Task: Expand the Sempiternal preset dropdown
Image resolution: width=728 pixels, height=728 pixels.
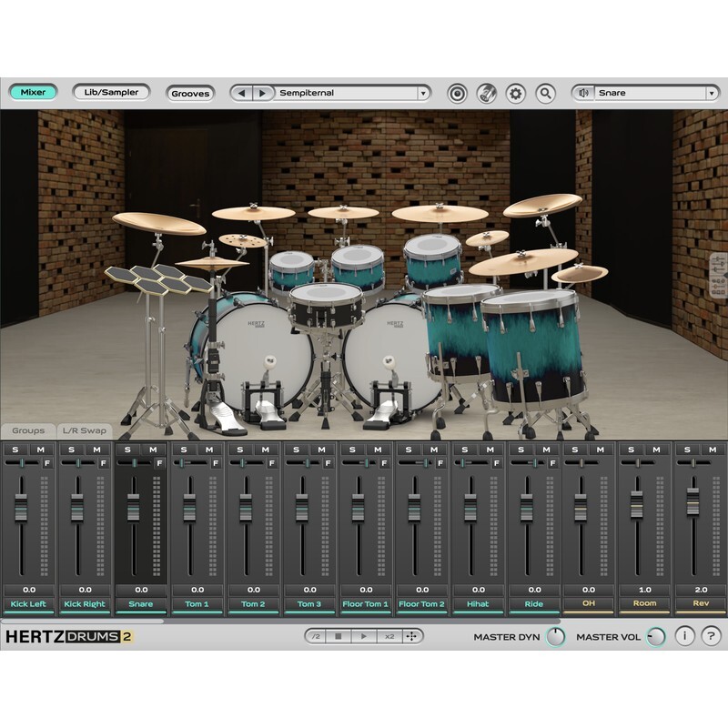Action: (423, 93)
